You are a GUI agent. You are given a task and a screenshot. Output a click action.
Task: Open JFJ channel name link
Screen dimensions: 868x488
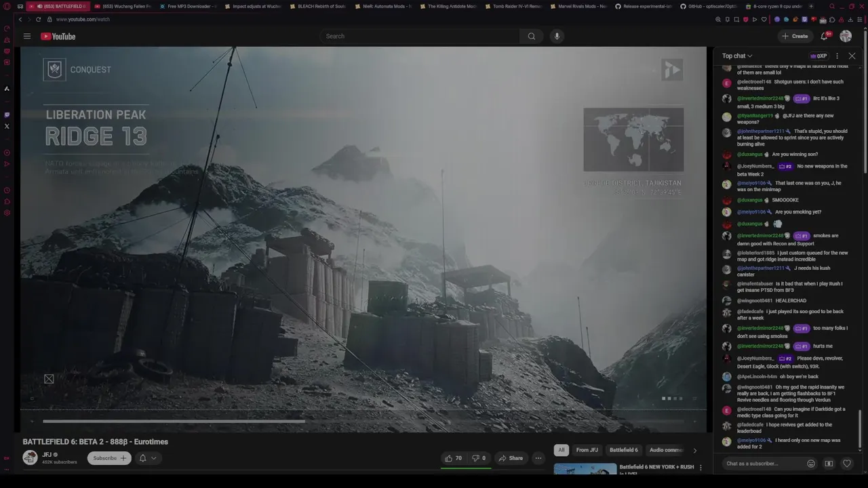pos(47,455)
